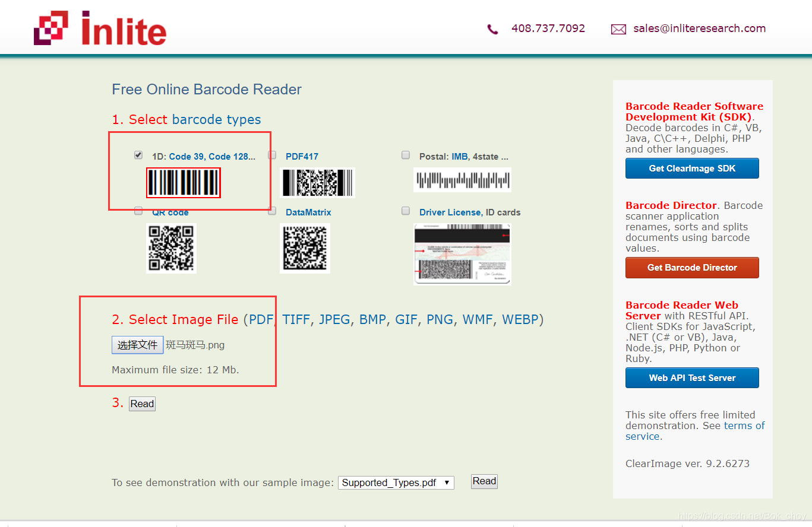Screen dimensions: 812x527
Task: Click the ClearImage ver. 9.2.6273 text
Action: 687,463
